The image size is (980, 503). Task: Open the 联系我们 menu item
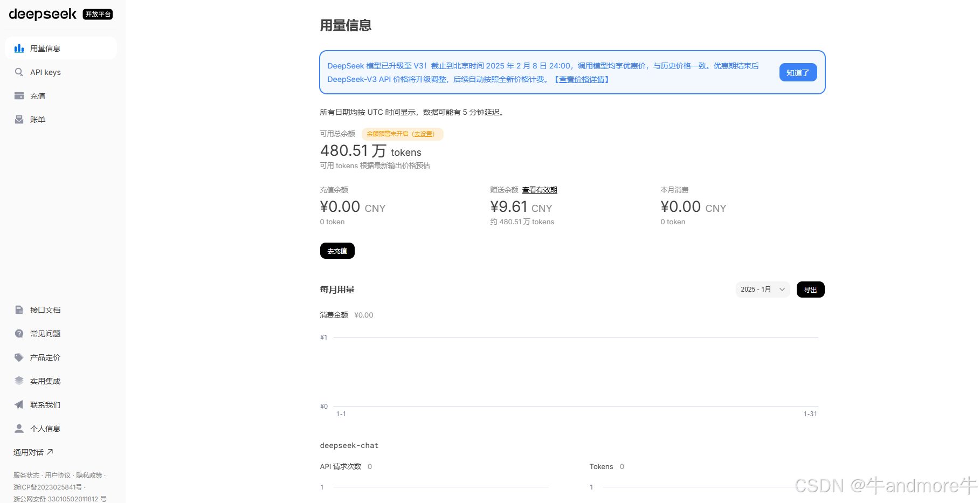pyautogui.click(x=61, y=405)
